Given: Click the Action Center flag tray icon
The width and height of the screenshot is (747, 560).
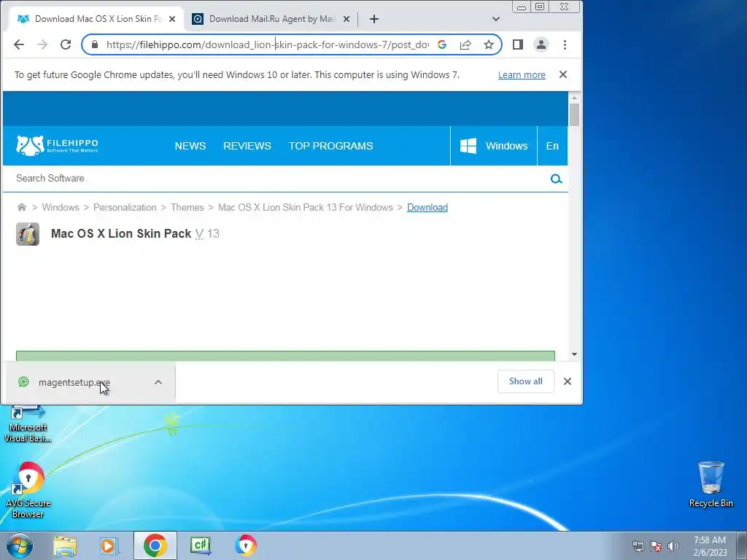Looking at the screenshot, I should point(656,546).
